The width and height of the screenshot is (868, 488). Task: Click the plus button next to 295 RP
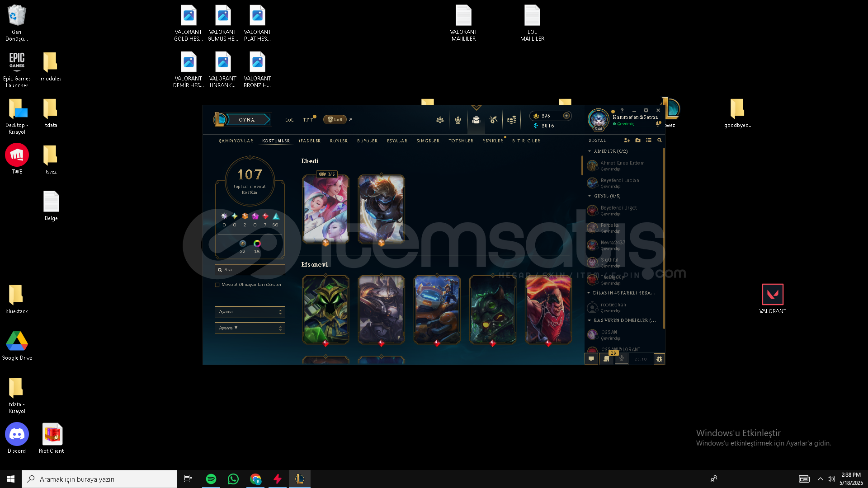pos(566,116)
